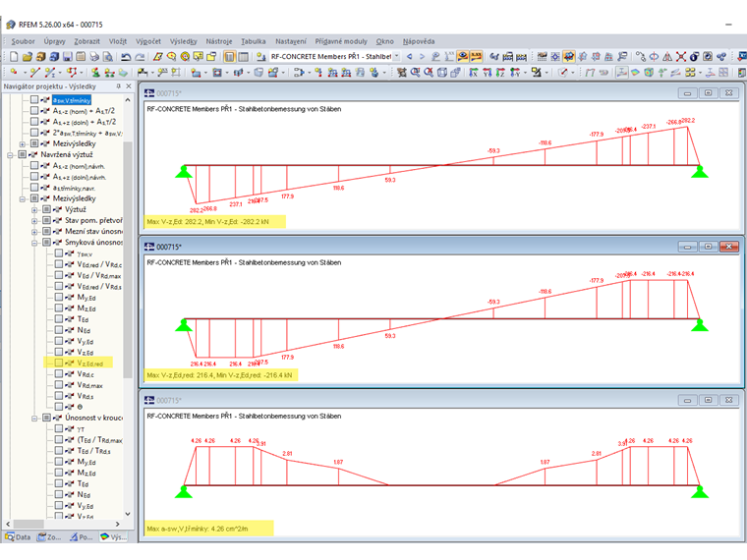The image size is (747, 560).
Task: Collapse the Únosnost v kroucení node
Action: pyautogui.click(x=34, y=419)
